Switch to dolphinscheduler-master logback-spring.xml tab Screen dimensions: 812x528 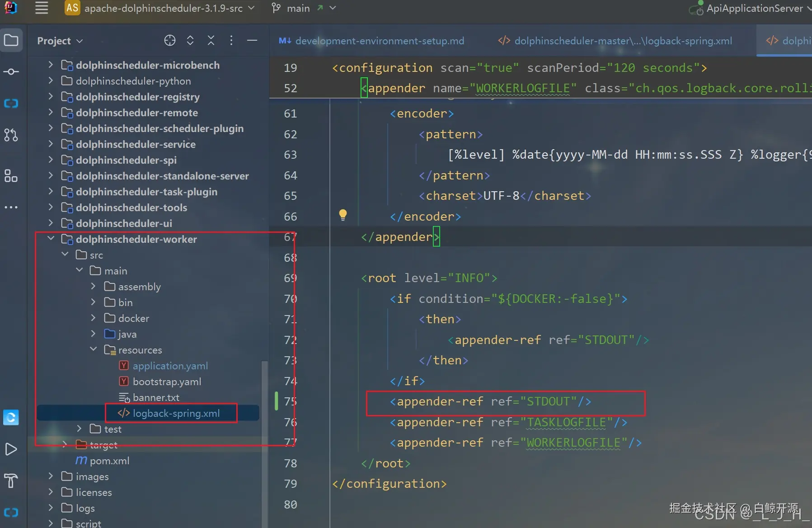coord(615,41)
